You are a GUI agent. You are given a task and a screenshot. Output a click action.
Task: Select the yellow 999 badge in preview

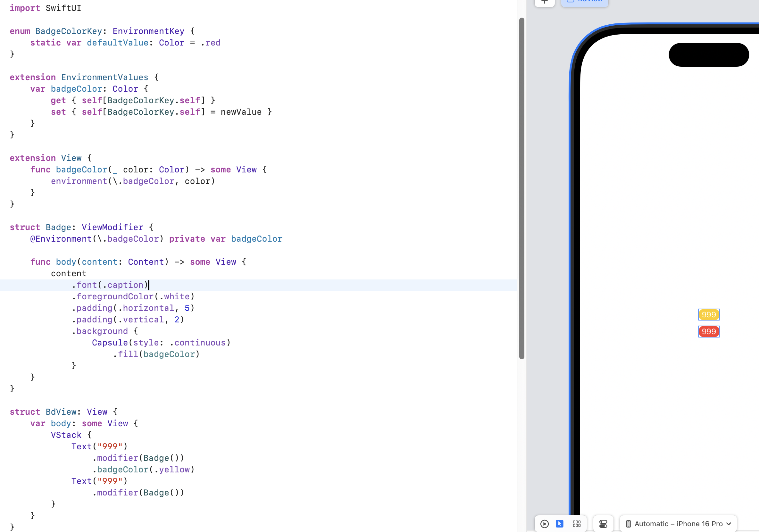(x=709, y=315)
